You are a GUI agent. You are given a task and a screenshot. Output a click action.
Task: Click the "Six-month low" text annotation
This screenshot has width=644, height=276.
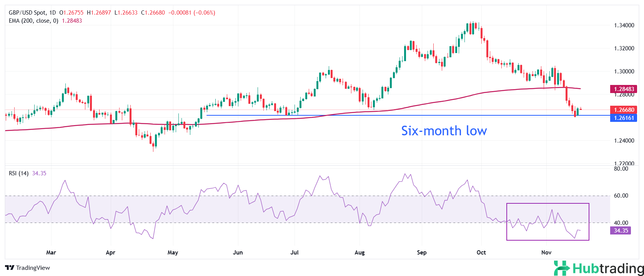pyautogui.click(x=444, y=131)
